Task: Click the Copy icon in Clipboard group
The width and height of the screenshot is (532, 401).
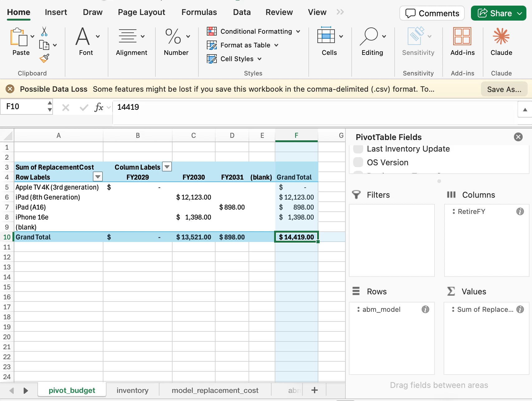Action: pos(44,45)
